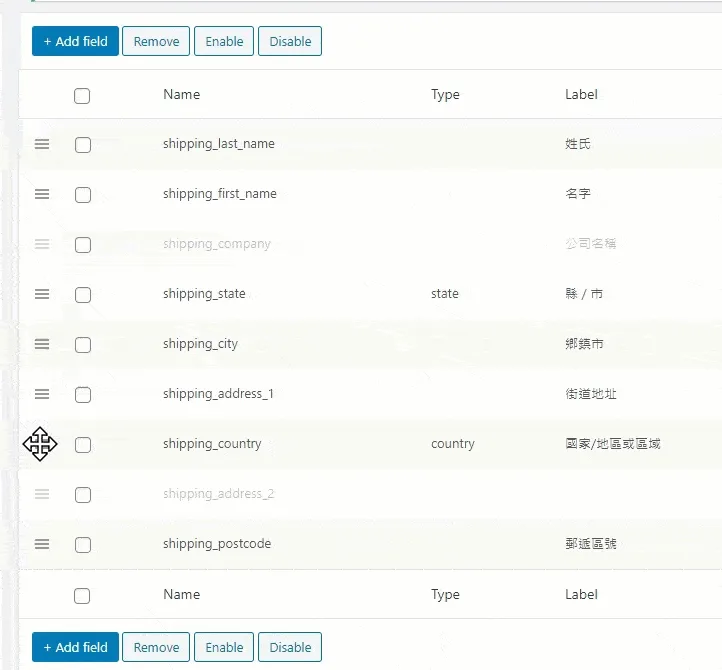Click the 'shipping_country' field name
The image size is (722, 670).
[212, 444]
